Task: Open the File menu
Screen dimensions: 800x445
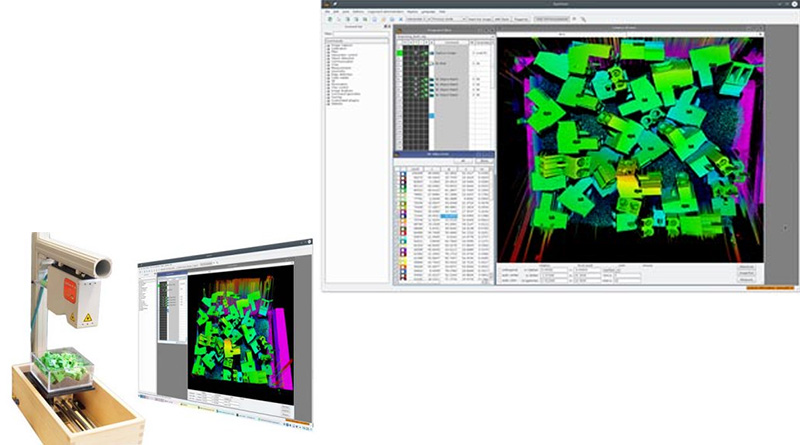Action: click(x=328, y=11)
